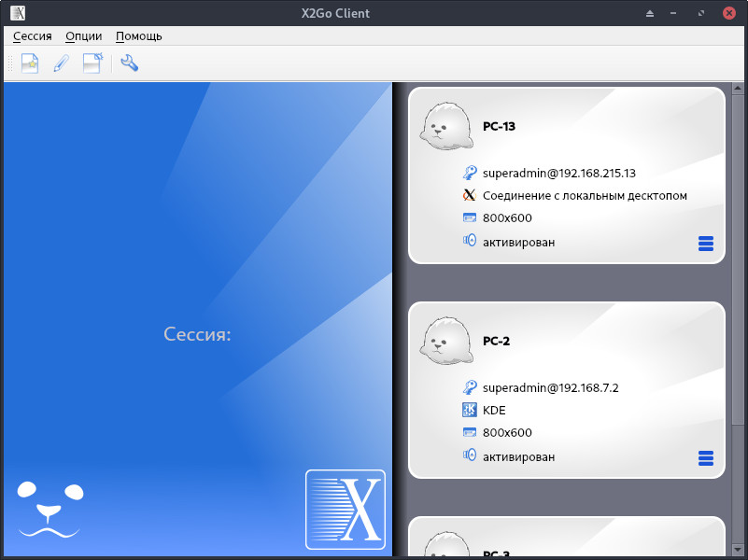Click the scrollbar up arrow in session list
This screenshot has height=560, width=748.
(x=738, y=88)
